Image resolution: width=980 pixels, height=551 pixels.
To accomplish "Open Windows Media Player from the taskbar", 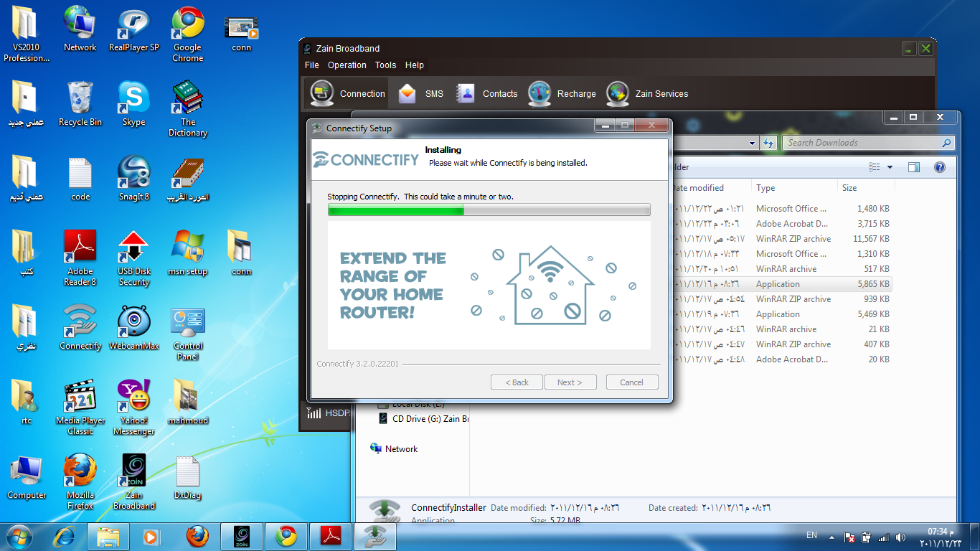I will pos(151,537).
